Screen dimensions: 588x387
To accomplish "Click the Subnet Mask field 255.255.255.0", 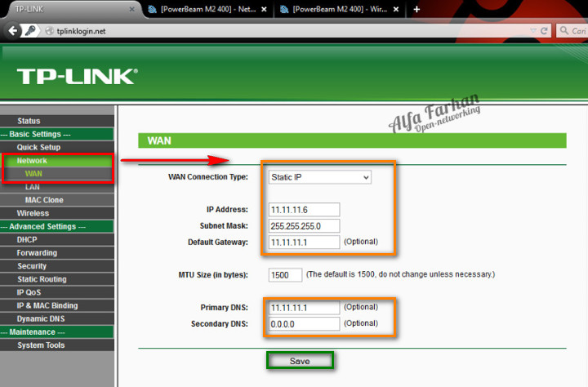I will click(304, 226).
